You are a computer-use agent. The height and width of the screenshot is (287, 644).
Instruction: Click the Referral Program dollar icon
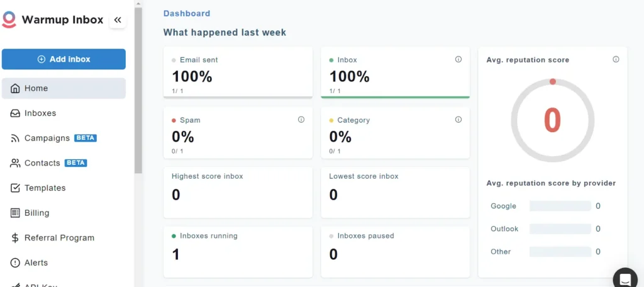(15, 238)
